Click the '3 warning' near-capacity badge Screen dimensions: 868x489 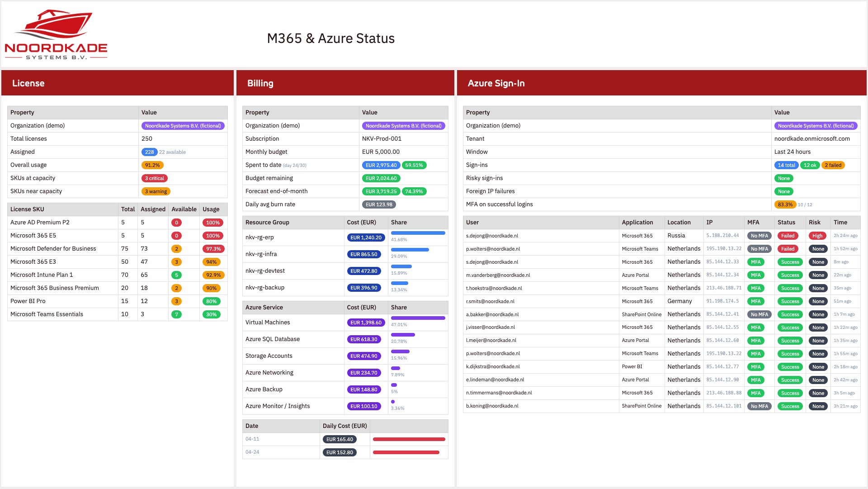(x=156, y=191)
